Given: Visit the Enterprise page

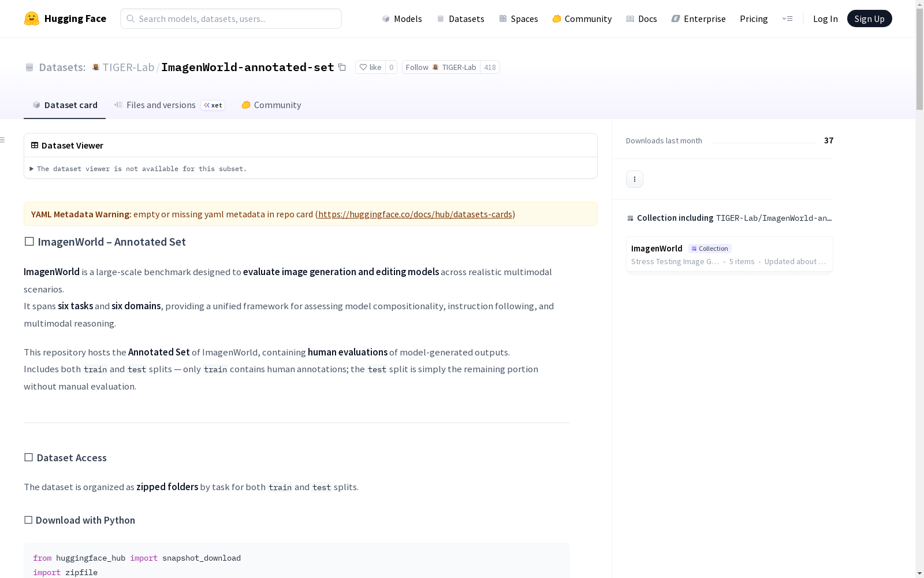Looking at the screenshot, I should (x=699, y=18).
